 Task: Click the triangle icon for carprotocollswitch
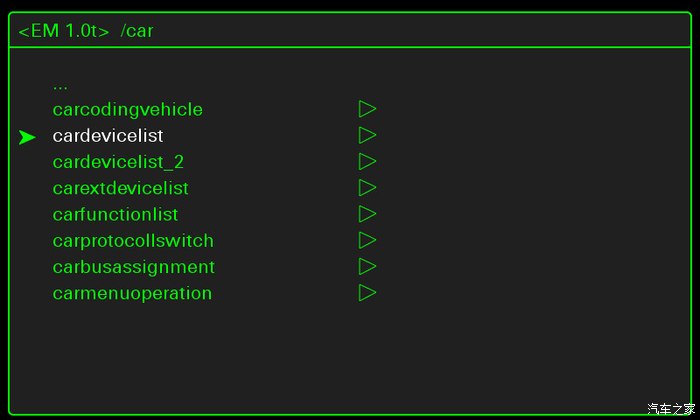[x=367, y=241]
